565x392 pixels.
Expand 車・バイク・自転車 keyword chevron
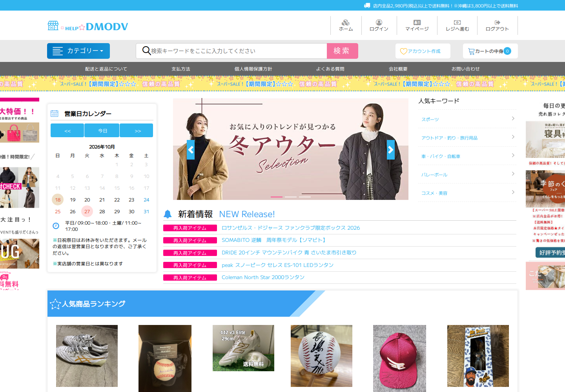513,155
